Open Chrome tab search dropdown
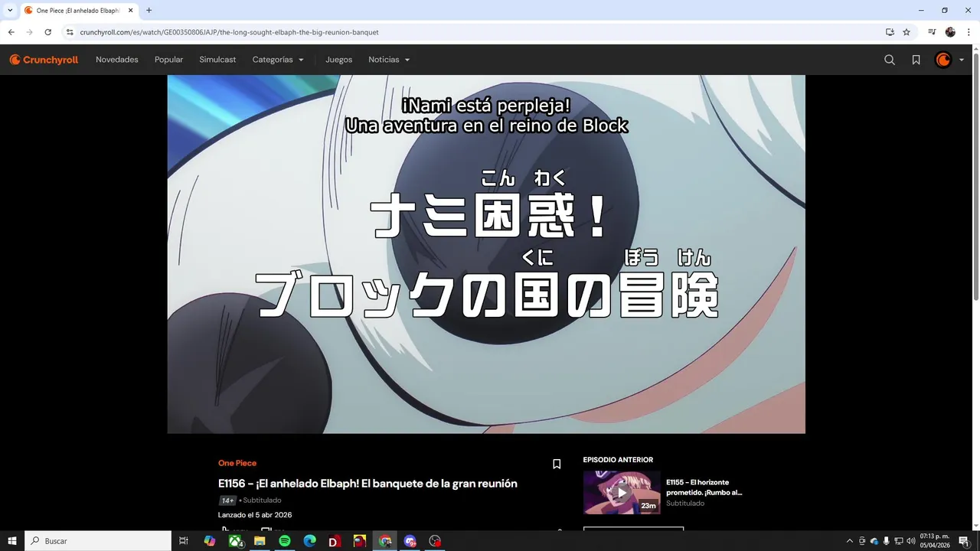Viewport: 980px width, 551px height. pyautogui.click(x=10, y=10)
